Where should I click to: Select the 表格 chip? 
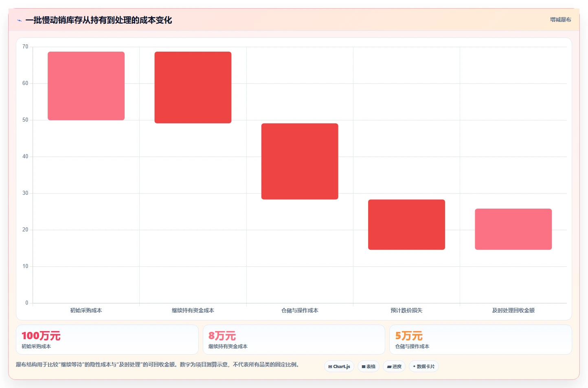pos(369,366)
